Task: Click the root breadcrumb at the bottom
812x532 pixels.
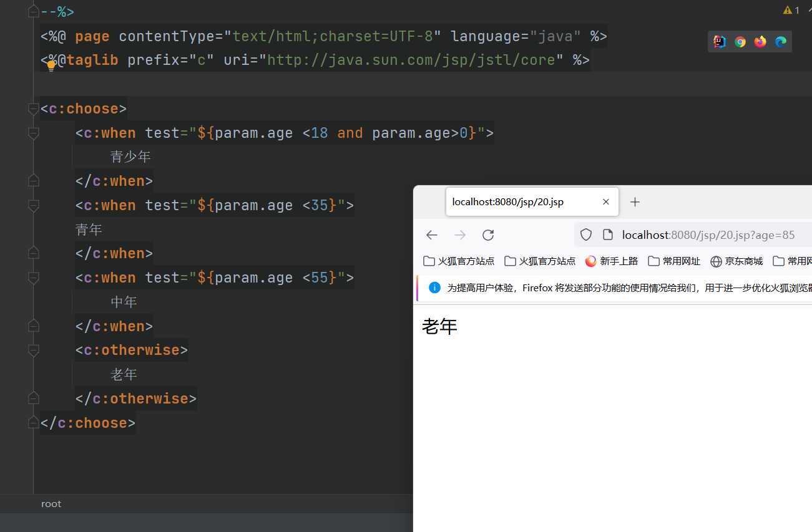Action: (51, 504)
